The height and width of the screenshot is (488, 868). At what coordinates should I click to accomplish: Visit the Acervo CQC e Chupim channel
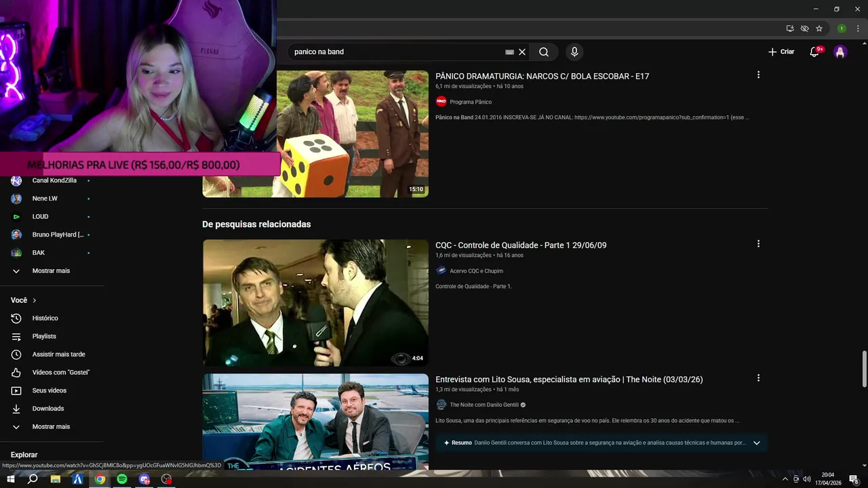(x=476, y=271)
